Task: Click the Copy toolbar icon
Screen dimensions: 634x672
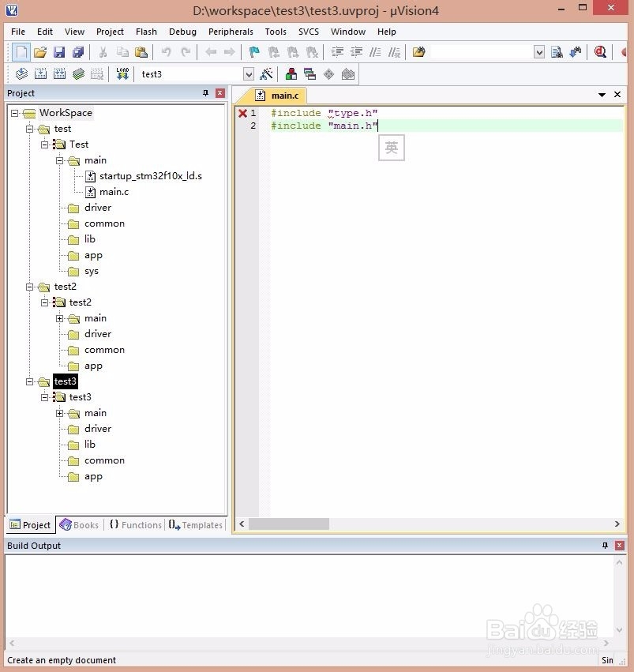Action: click(x=122, y=52)
